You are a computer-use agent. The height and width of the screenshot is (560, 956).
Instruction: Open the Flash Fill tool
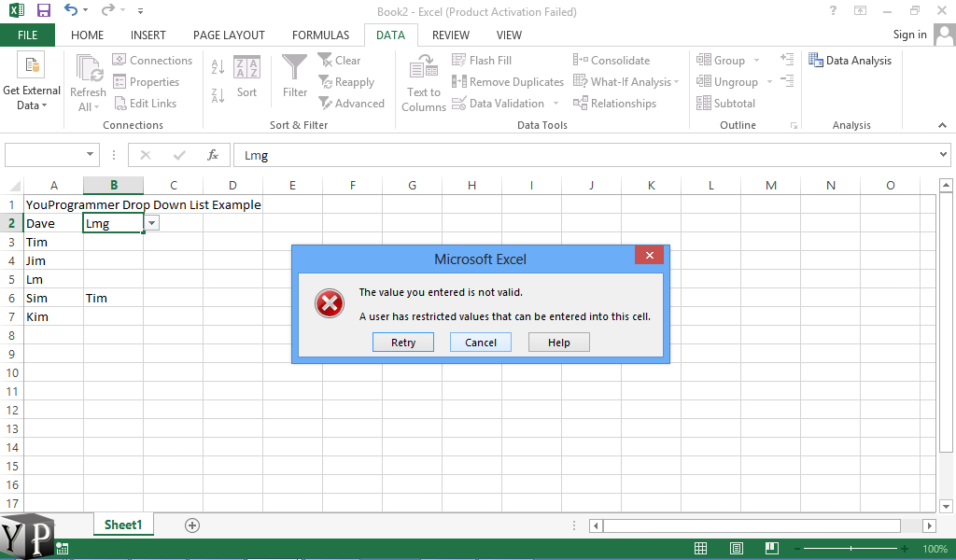(483, 60)
